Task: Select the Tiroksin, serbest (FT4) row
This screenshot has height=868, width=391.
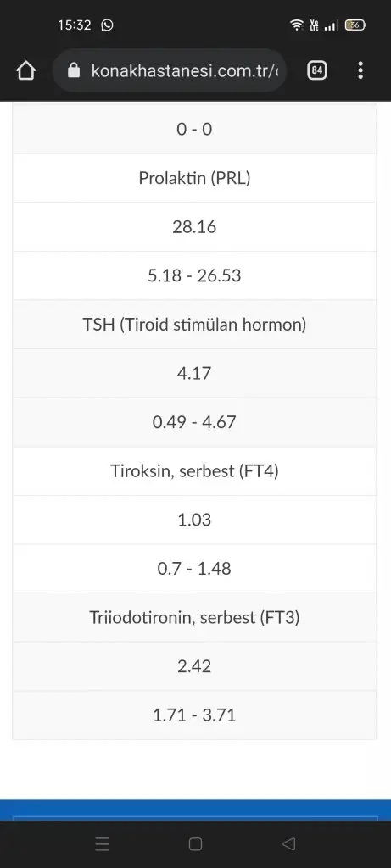Action: pos(194,471)
